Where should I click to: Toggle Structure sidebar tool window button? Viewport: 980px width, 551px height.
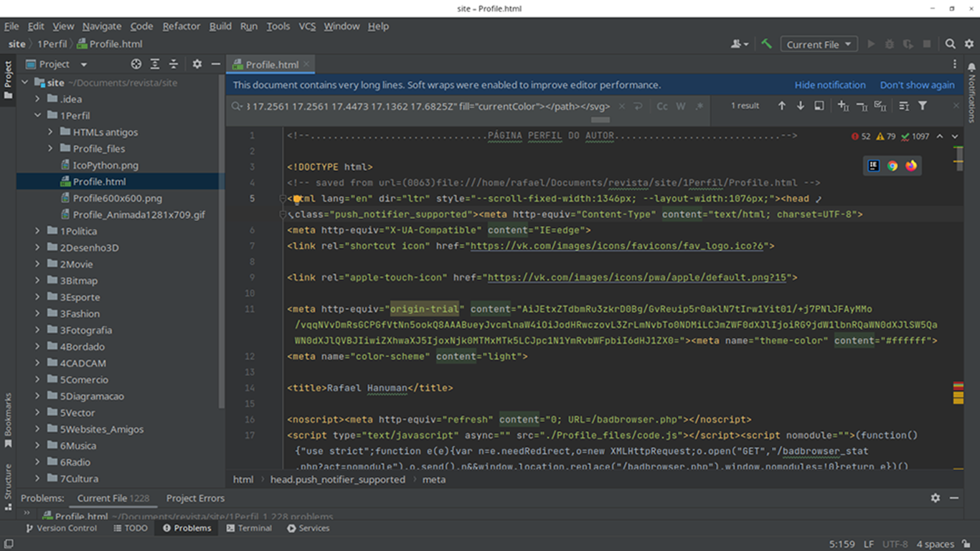[x=8, y=486]
